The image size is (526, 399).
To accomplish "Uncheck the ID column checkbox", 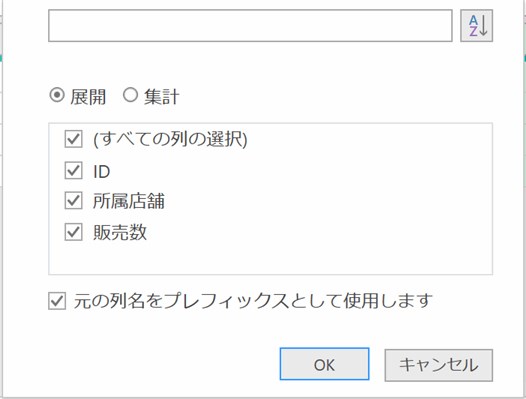I will tap(73, 170).
